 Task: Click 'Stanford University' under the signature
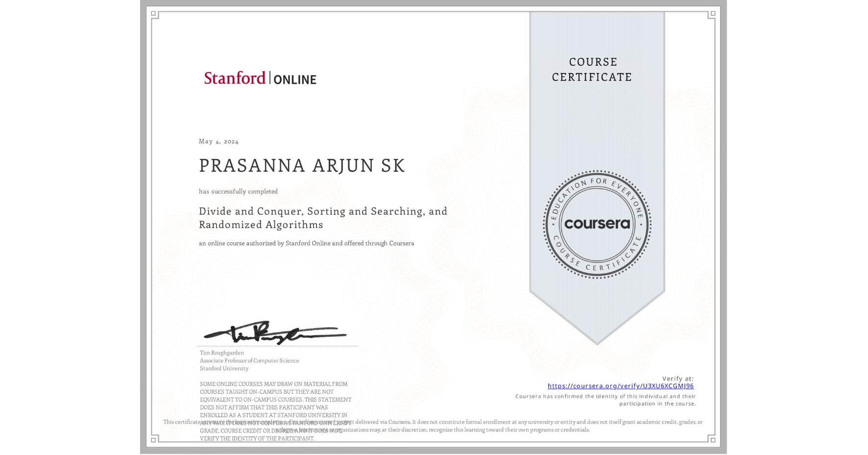pyautogui.click(x=224, y=368)
